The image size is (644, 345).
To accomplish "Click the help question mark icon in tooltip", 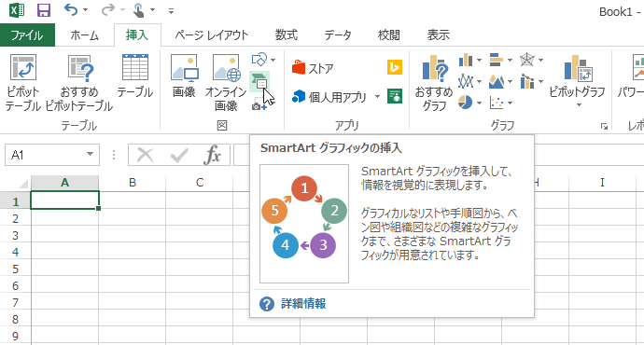I will pyautogui.click(x=267, y=304).
